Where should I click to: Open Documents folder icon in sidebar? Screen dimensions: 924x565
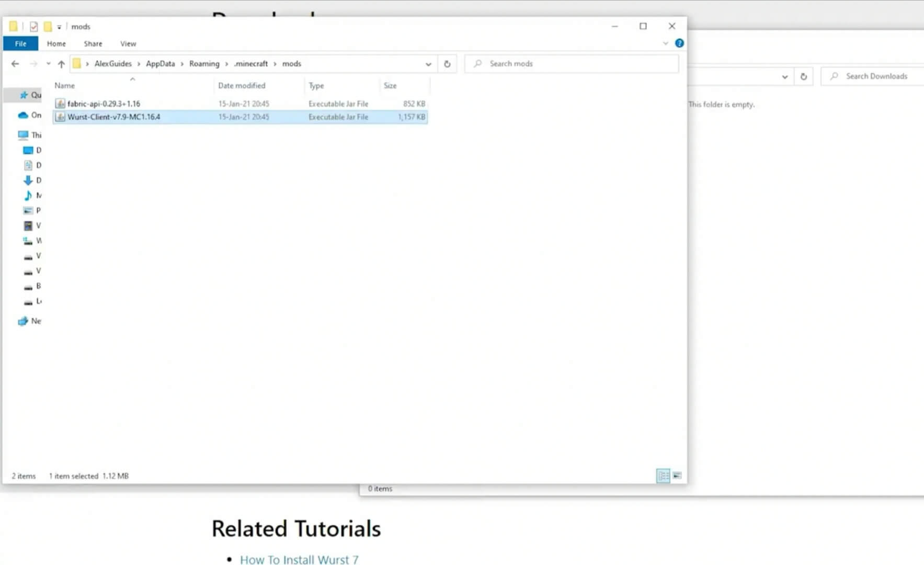click(28, 165)
